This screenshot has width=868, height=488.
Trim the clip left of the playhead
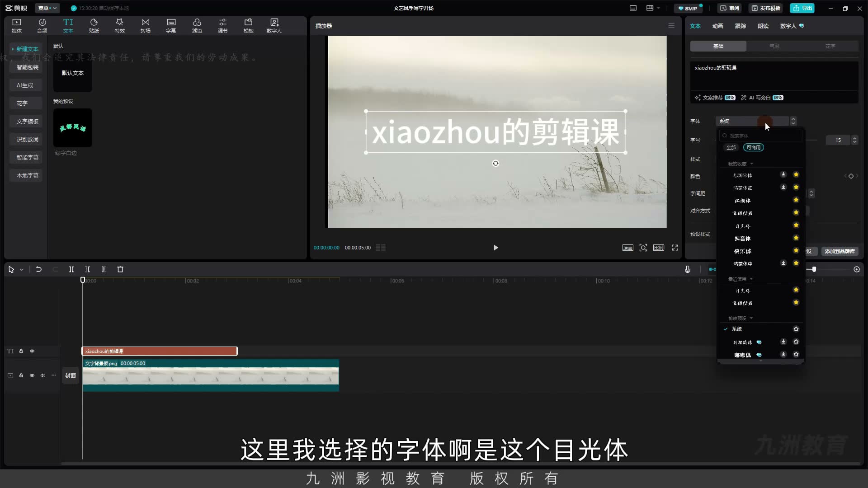(88, 269)
